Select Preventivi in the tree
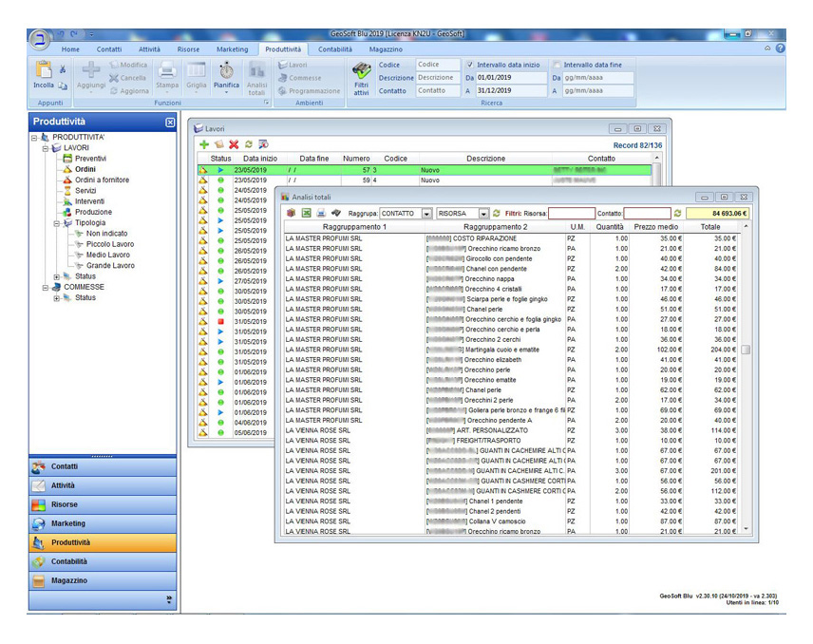Image resolution: width=813 pixels, height=644 pixels. pos(90,159)
